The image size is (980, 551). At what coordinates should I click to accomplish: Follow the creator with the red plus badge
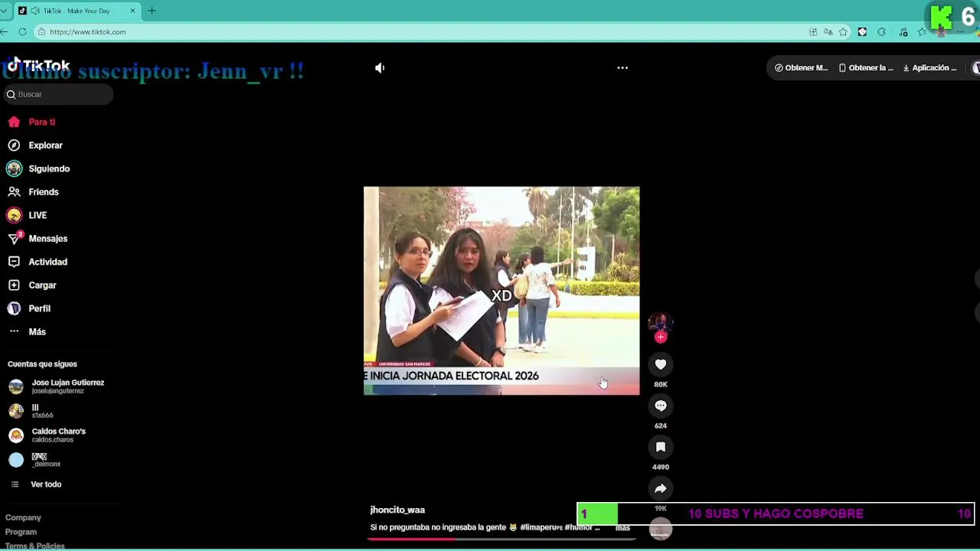[x=661, y=337]
